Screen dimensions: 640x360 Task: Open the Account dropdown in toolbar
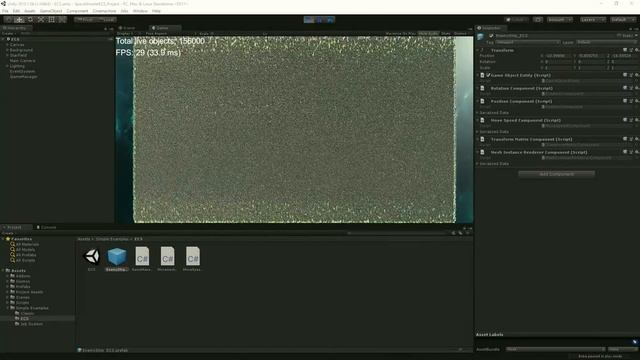point(560,20)
